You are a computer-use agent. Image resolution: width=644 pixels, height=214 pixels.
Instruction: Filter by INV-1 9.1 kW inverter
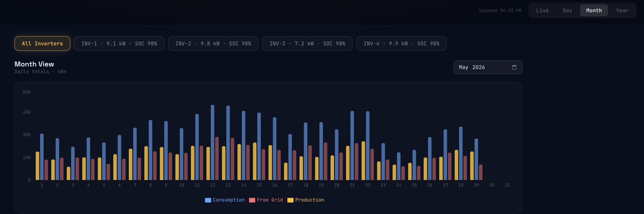pyautogui.click(x=119, y=44)
